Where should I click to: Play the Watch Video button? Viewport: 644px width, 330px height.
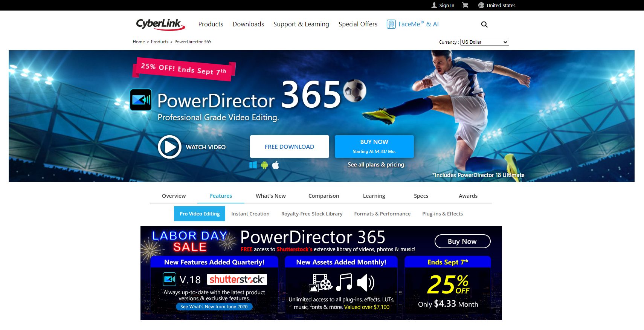coord(169,147)
